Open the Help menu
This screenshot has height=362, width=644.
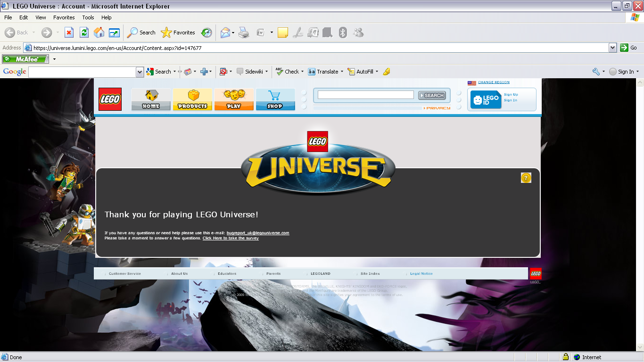click(107, 17)
